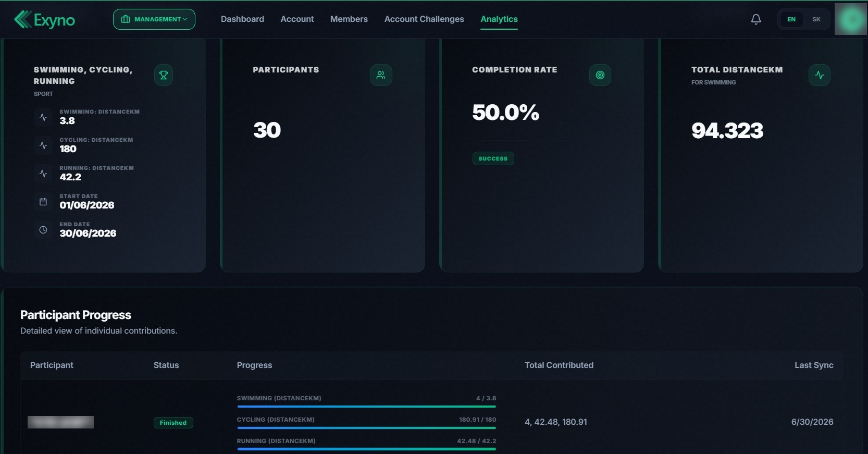Click the Start Date calendar icon

[43, 202]
